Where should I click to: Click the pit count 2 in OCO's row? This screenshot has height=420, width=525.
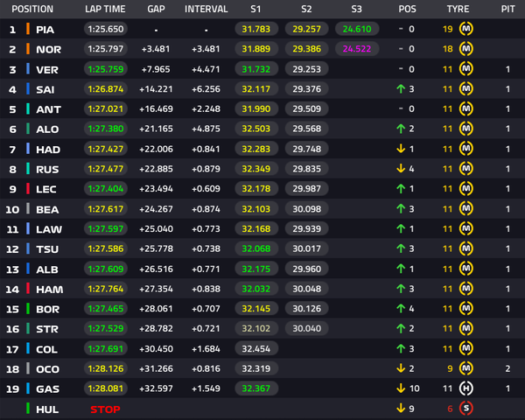pyautogui.click(x=507, y=368)
